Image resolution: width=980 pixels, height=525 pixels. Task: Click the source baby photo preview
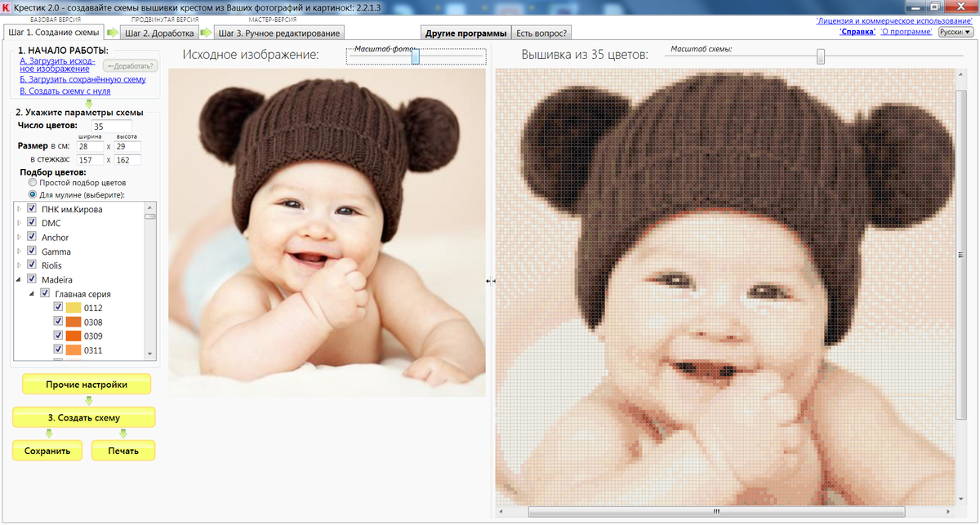click(327, 233)
